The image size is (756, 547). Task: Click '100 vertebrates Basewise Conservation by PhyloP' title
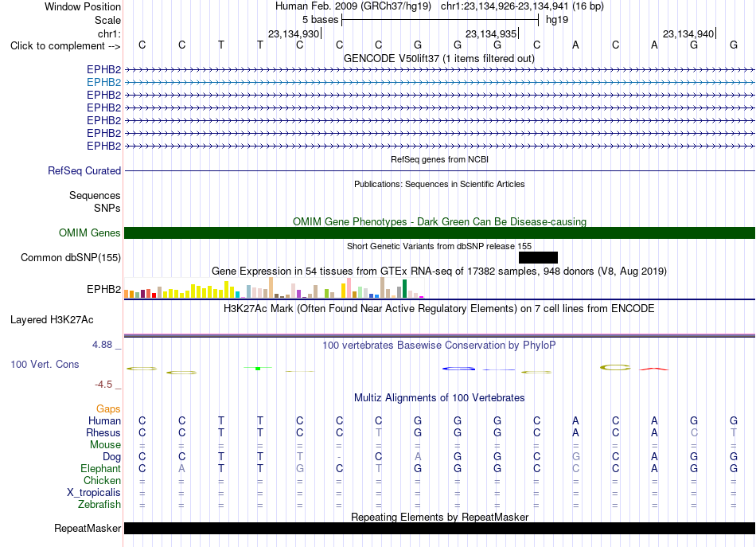[439, 345]
